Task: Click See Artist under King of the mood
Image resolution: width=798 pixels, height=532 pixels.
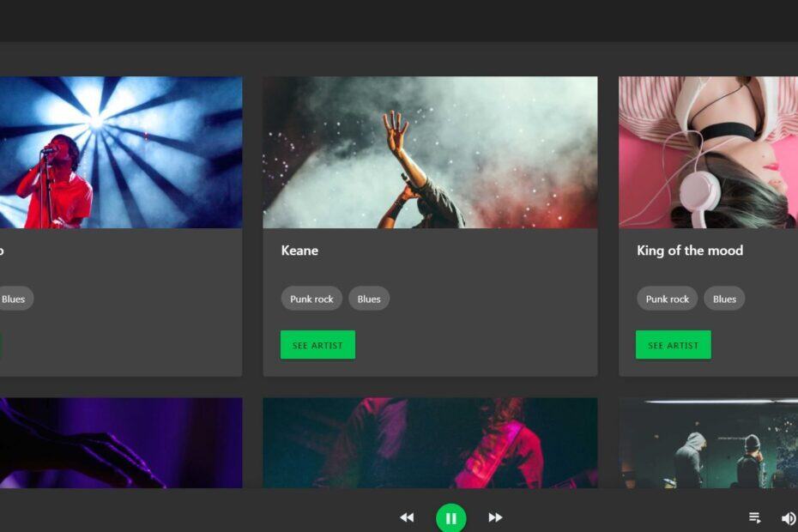Action: point(673,345)
